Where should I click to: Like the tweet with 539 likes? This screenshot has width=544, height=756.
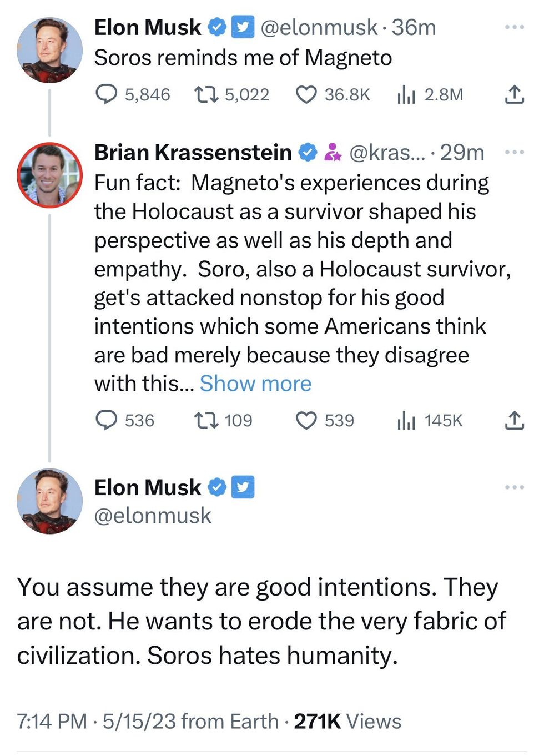(306, 420)
